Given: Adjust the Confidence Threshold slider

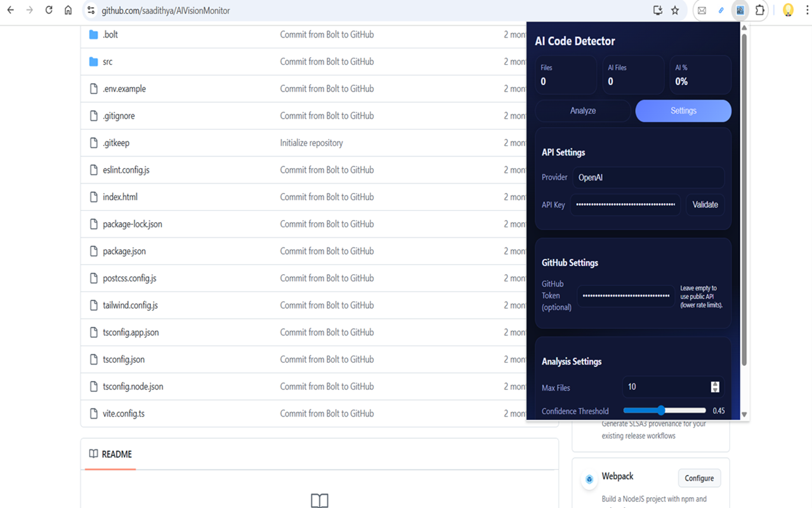Looking at the screenshot, I should pos(664,410).
